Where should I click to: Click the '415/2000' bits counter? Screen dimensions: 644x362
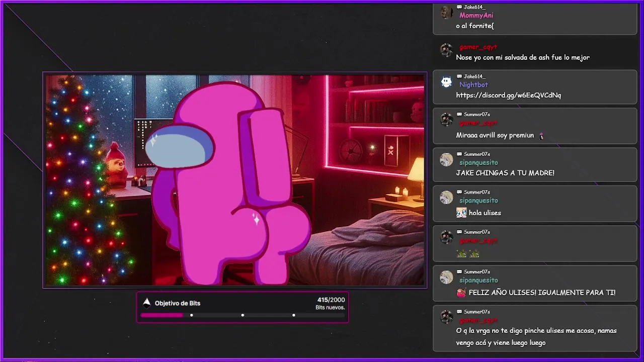331,300
